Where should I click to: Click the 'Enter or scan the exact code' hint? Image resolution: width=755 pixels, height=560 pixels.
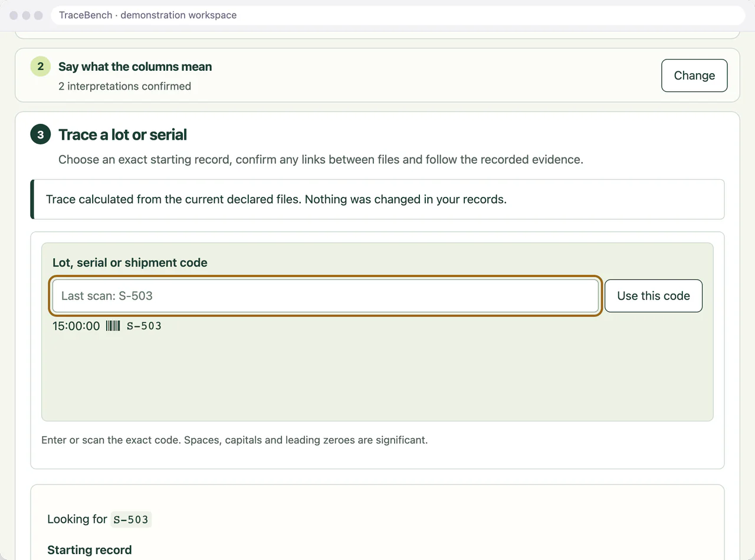tap(234, 440)
